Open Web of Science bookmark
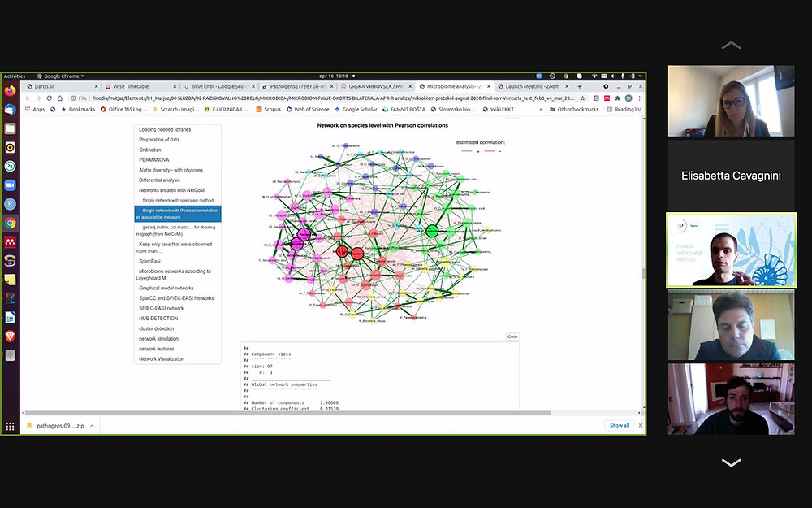The image size is (812, 508). point(308,110)
